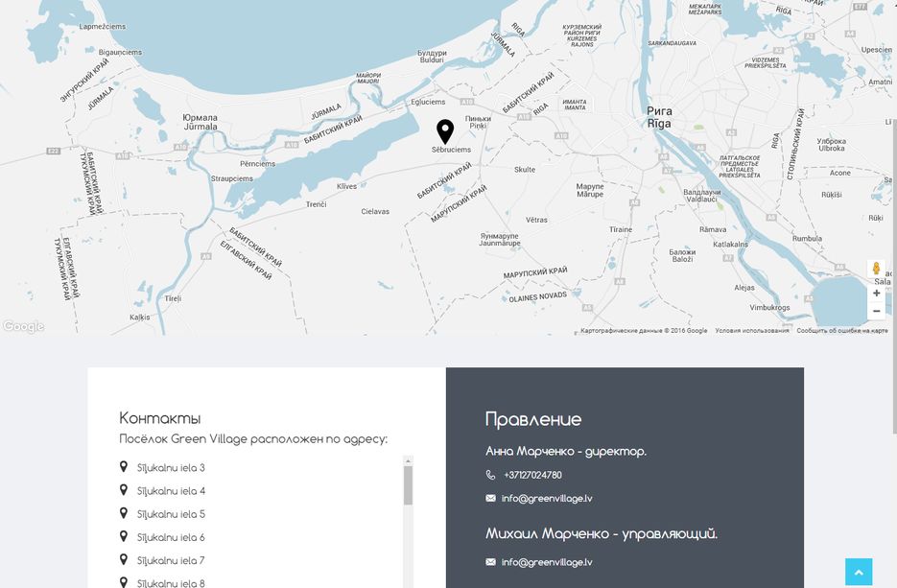
Task: Click Сообщить об ошибке на карте link
Action: coord(842,331)
